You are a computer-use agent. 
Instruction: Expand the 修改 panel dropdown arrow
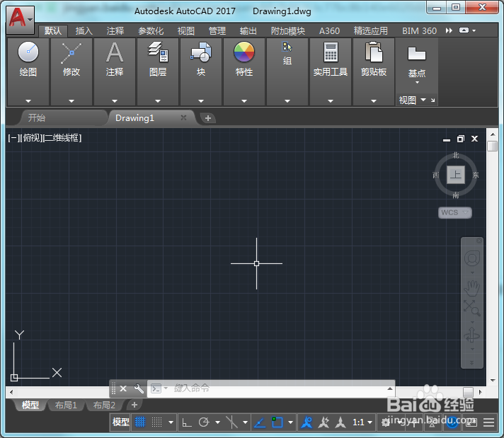[x=71, y=101]
